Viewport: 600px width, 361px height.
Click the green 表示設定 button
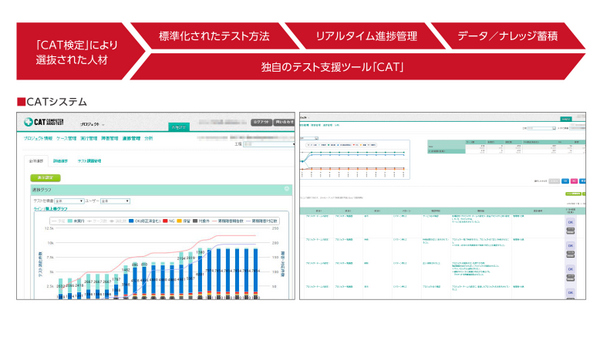46,178
